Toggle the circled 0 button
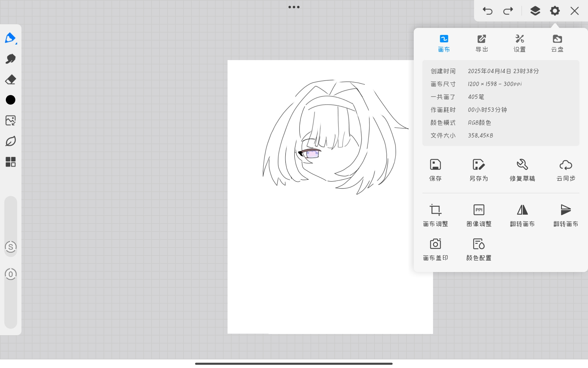Image resolution: width=588 pixels, height=368 pixels. (11, 274)
